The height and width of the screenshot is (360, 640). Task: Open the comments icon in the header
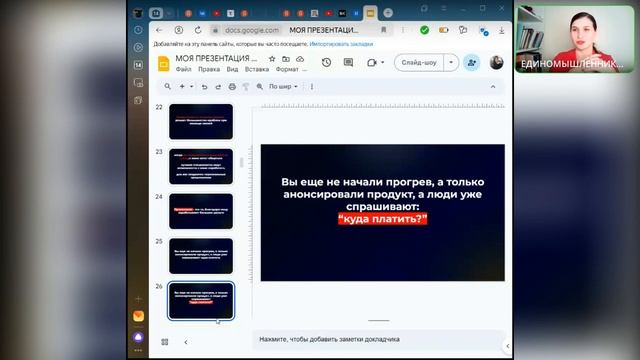pyautogui.click(x=348, y=62)
